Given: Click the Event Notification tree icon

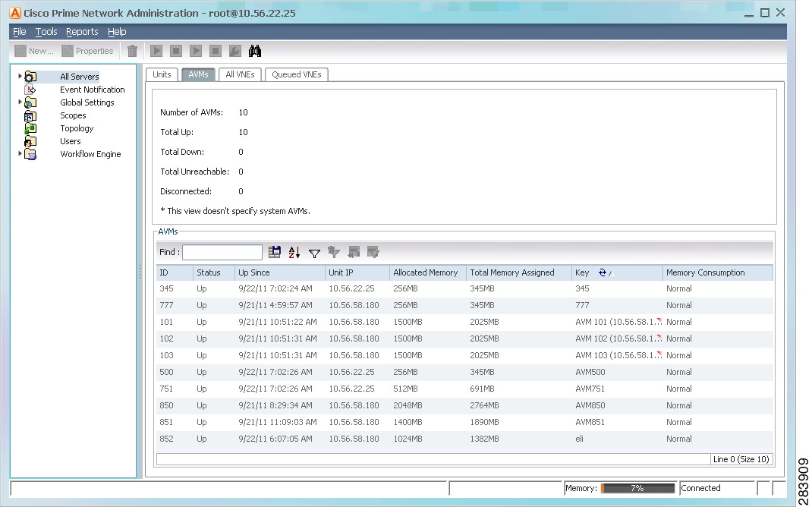Looking at the screenshot, I should (x=30, y=90).
